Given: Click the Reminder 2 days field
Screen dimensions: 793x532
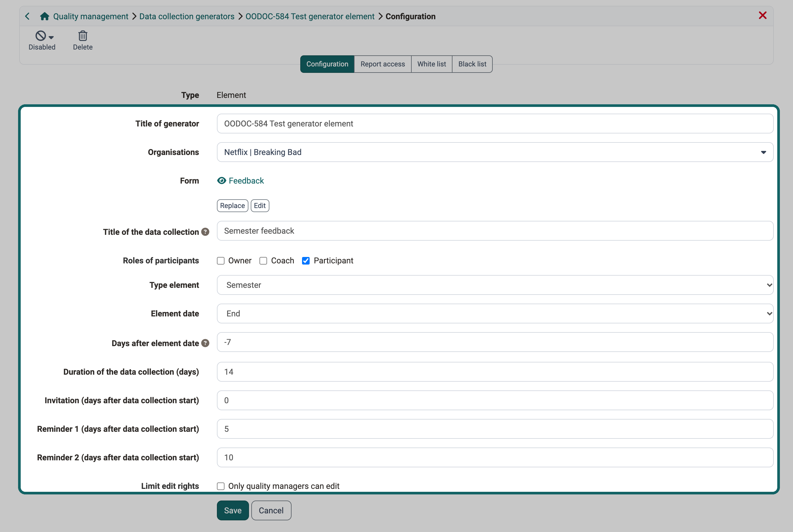Looking at the screenshot, I should click(495, 457).
